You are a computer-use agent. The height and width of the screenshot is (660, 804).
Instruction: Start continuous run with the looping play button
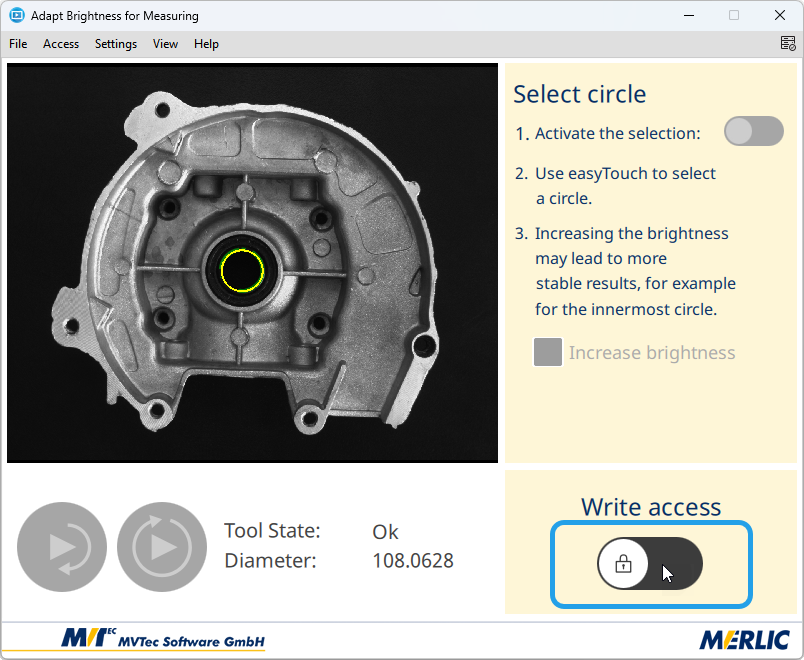click(x=162, y=547)
